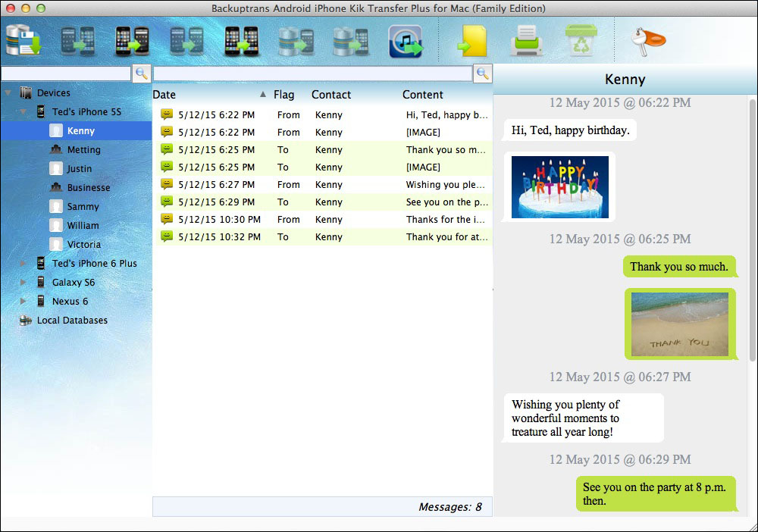The height and width of the screenshot is (532, 758).
Task: Click the greyed Android-to-Android transfer toolbar icon
Action: coord(186,41)
